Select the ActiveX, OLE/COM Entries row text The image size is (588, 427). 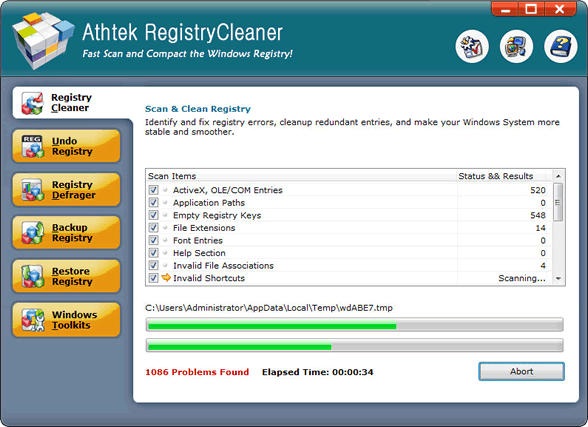228,190
